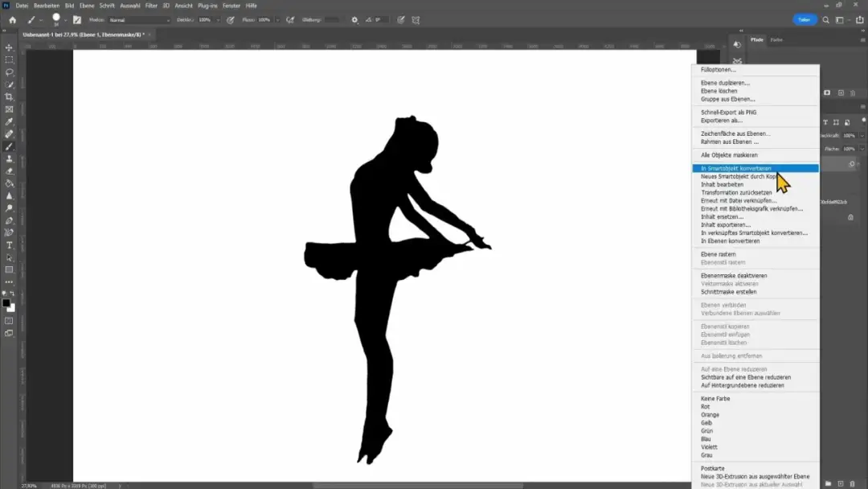Toggle Quick Mask mode

coord(10,320)
